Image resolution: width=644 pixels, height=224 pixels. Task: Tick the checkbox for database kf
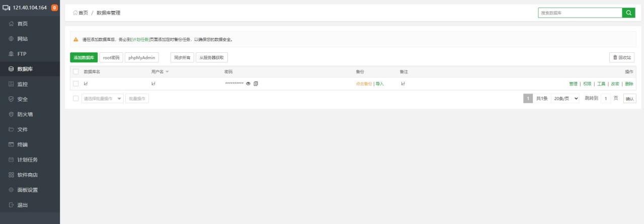(76, 83)
